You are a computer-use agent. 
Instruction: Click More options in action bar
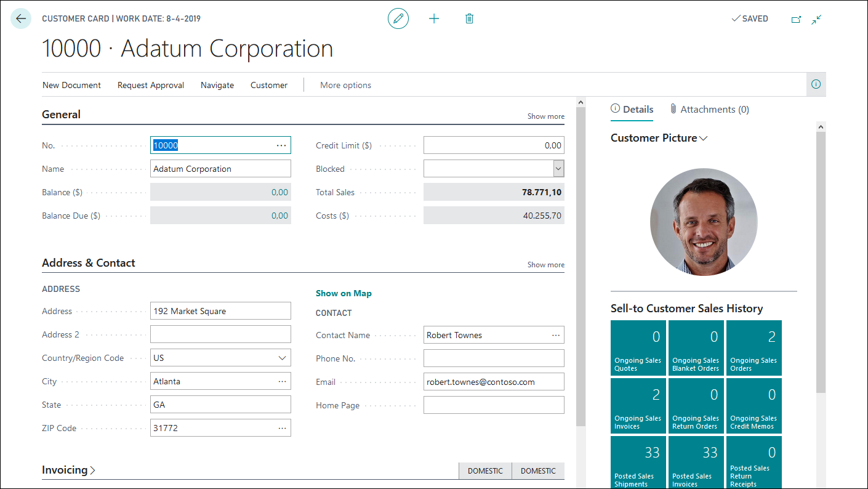[x=345, y=85]
